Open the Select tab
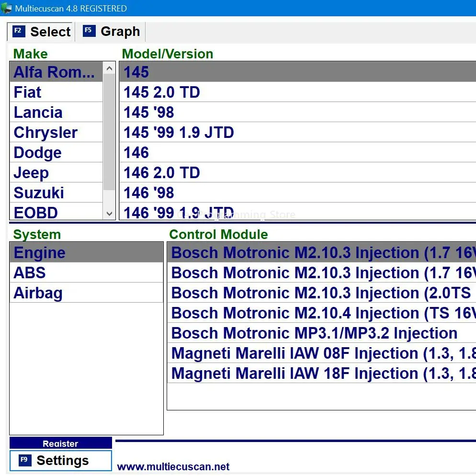The height and width of the screenshot is (476, 476). coord(40,31)
